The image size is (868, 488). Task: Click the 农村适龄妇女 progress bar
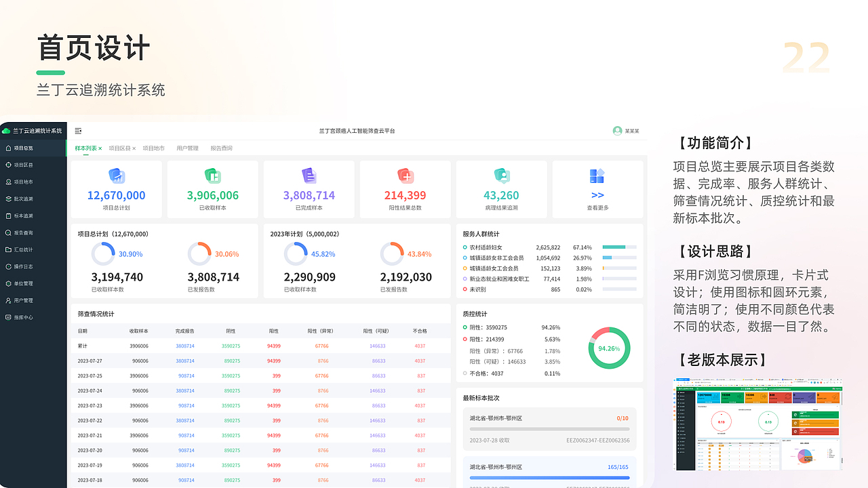(619, 247)
